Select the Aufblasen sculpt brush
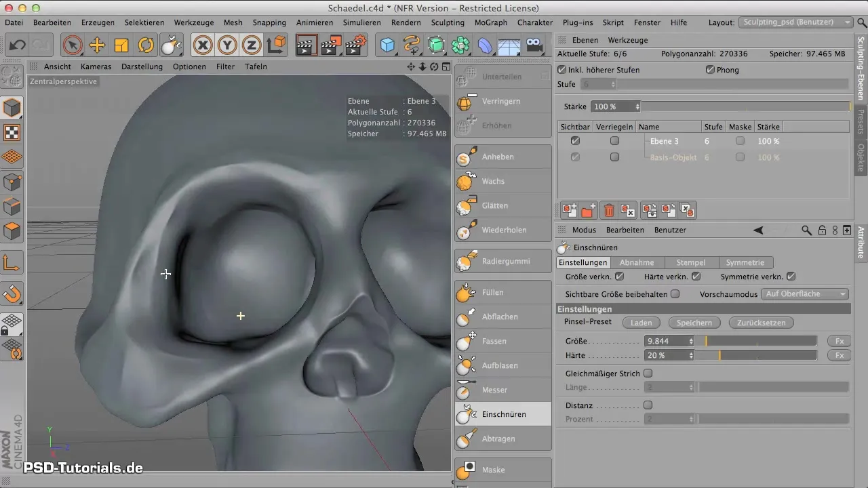Screen dimensions: 868x488 click(x=503, y=365)
